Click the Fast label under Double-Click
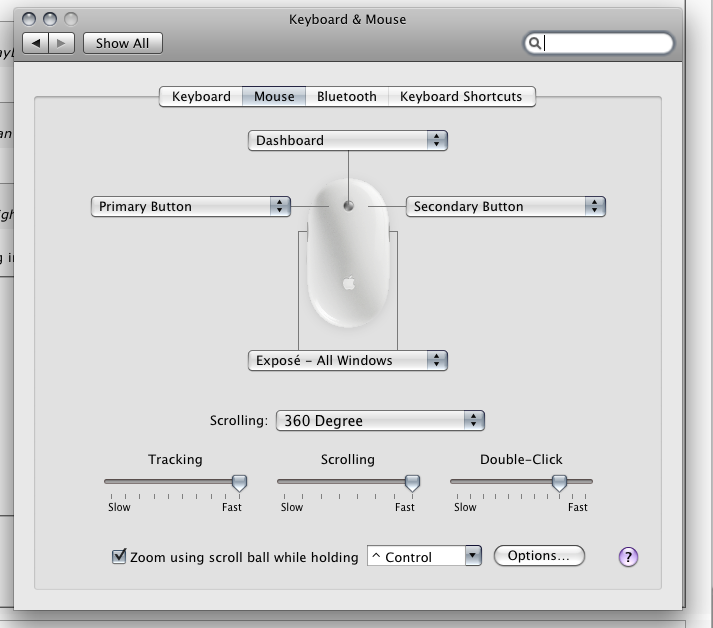The image size is (713, 628). (x=577, y=507)
